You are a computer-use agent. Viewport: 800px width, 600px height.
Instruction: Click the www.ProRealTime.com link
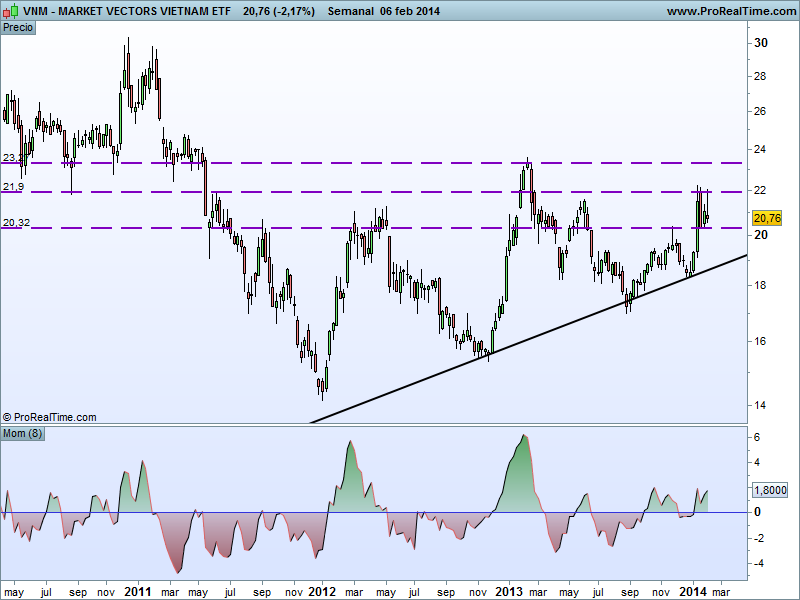[x=729, y=11]
